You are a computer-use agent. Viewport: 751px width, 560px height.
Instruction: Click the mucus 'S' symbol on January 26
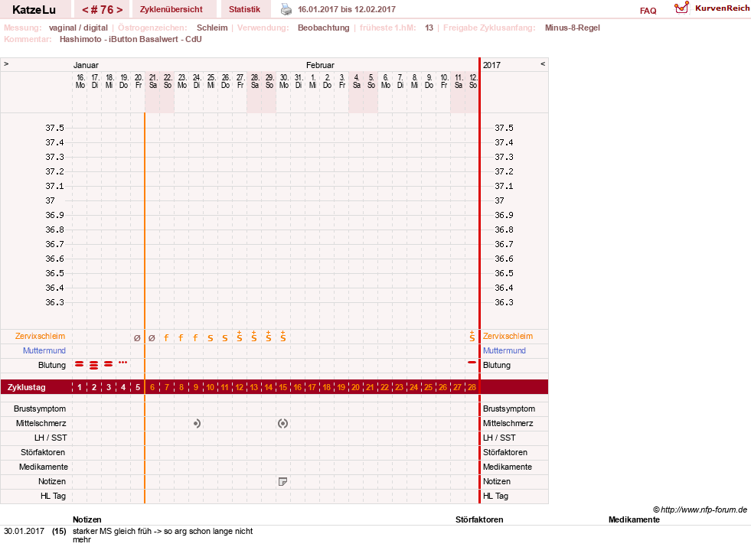click(x=224, y=338)
